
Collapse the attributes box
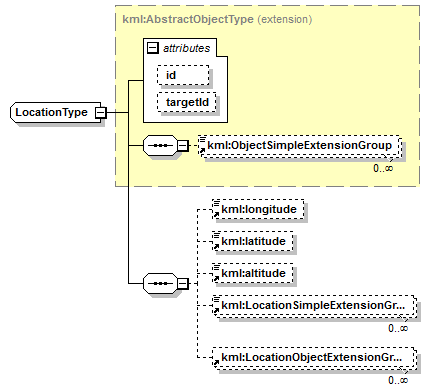pos(153,48)
